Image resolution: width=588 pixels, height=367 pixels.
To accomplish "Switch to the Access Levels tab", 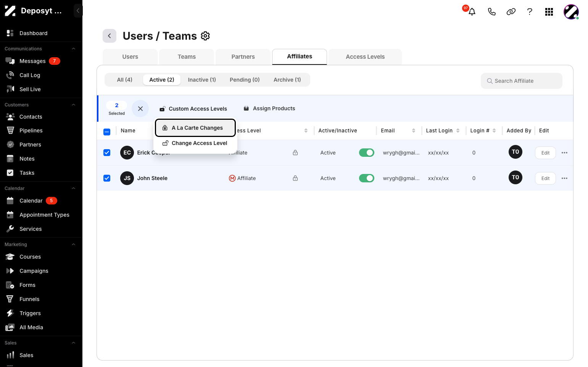I will pyautogui.click(x=365, y=57).
